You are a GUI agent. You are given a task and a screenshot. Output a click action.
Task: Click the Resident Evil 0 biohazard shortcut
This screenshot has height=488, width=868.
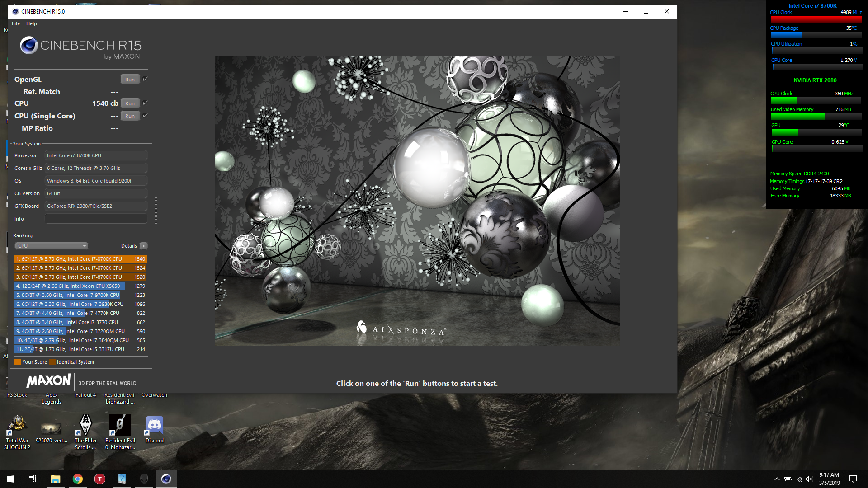coord(120,425)
